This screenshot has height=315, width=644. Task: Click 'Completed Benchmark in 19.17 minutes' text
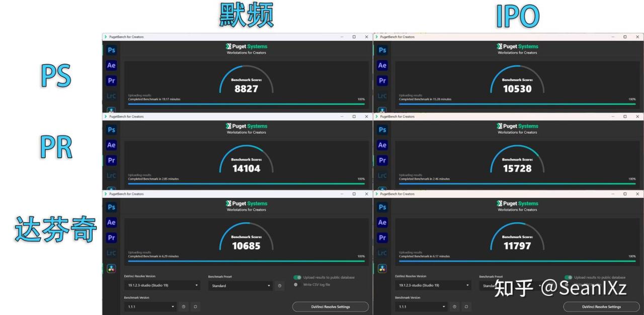[154, 99]
